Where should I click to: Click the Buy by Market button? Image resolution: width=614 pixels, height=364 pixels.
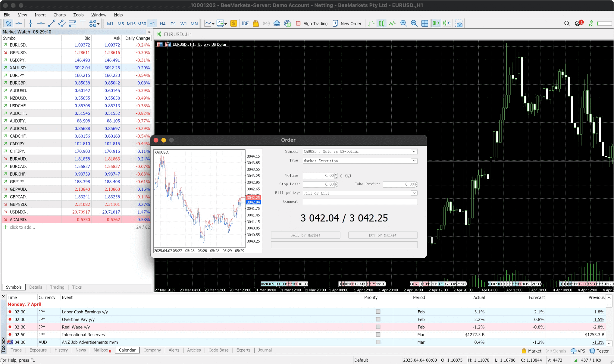point(382,235)
